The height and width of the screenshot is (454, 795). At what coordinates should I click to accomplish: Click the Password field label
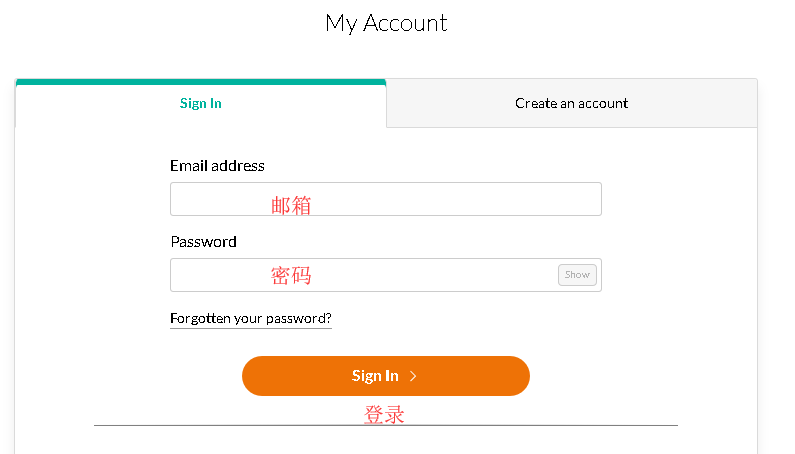pyautogui.click(x=203, y=242)
